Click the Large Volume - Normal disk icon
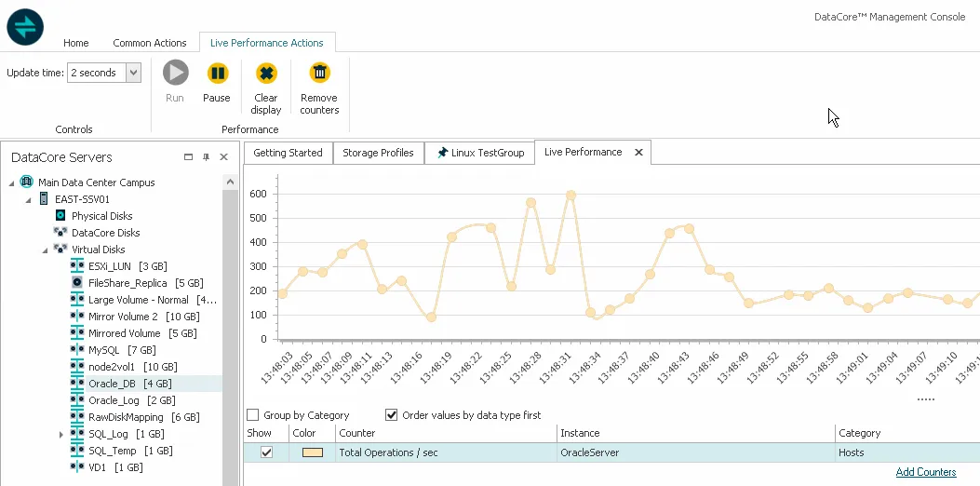The image size is (980, 486). coord(77,300)
